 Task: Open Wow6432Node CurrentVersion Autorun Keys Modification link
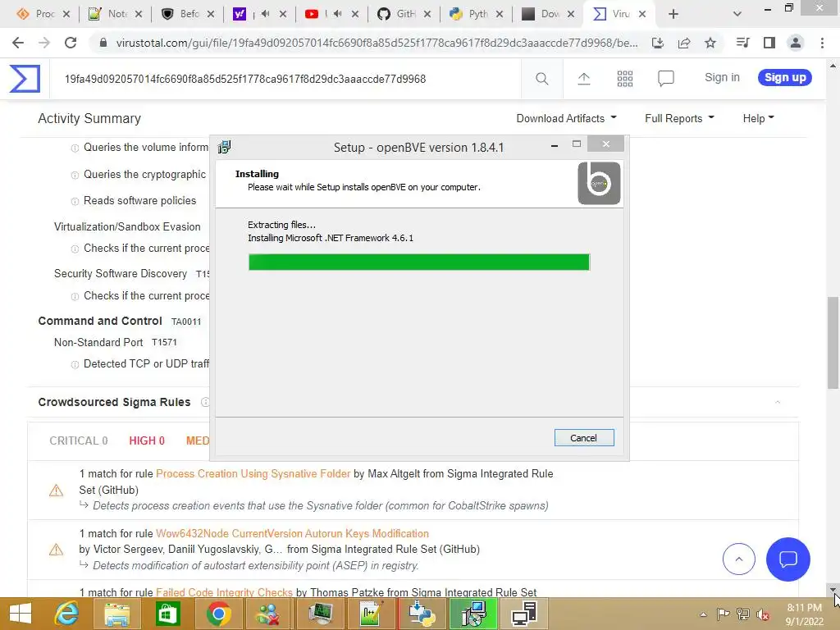(292, 533)
